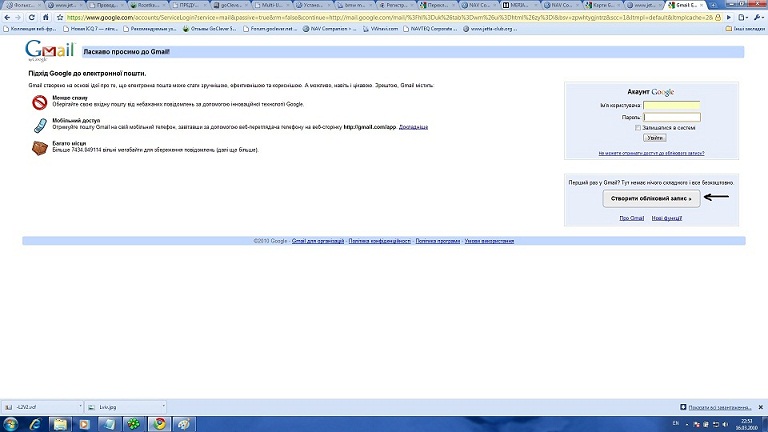The width and height of the screenshot is (768, 432).
Task: Click the red no-spam icon
Action: point(40,102)
